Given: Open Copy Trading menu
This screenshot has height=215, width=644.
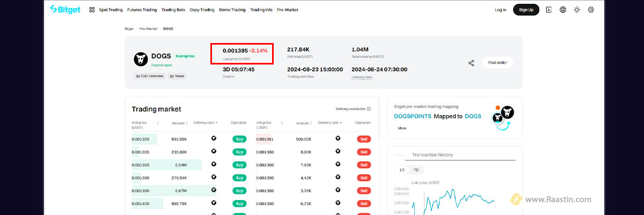Looking at the screenshot, I should coord(202,10).
